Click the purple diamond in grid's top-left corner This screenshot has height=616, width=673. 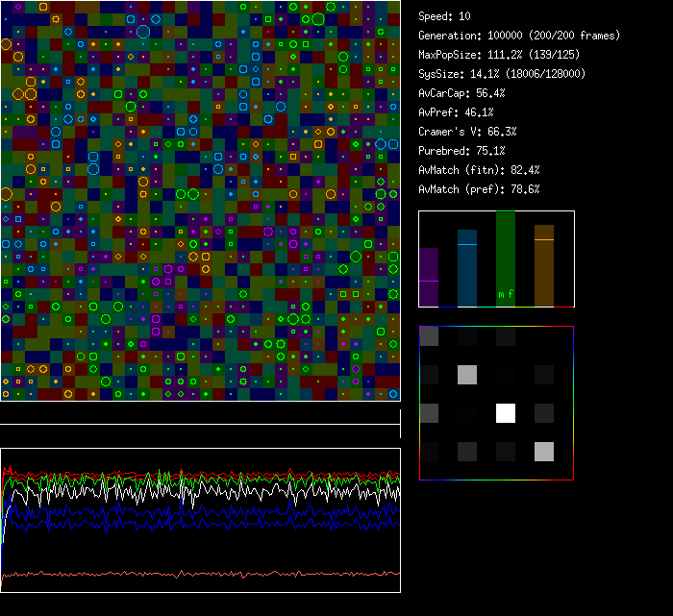tap(18, 7)
